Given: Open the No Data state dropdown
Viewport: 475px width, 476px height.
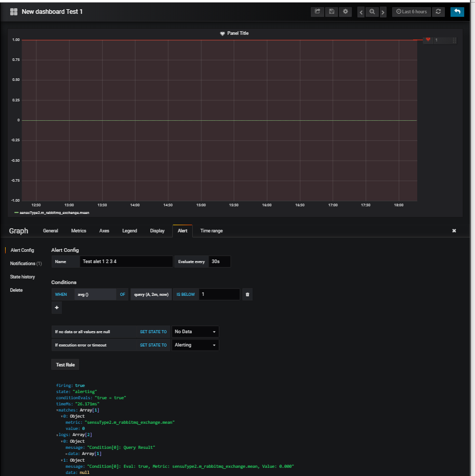Looking at the screenshot, I should pos(195,331).
